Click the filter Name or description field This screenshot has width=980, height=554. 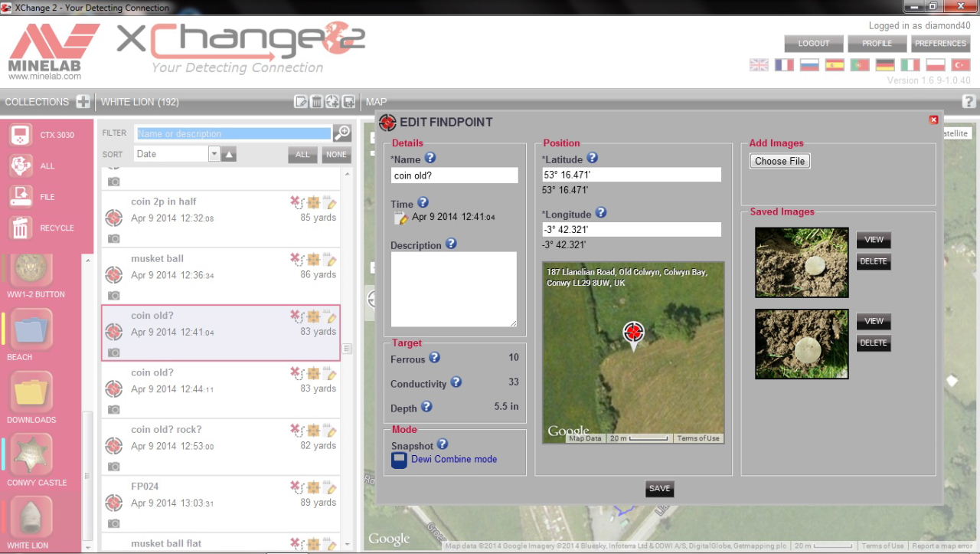click(234, 133)
